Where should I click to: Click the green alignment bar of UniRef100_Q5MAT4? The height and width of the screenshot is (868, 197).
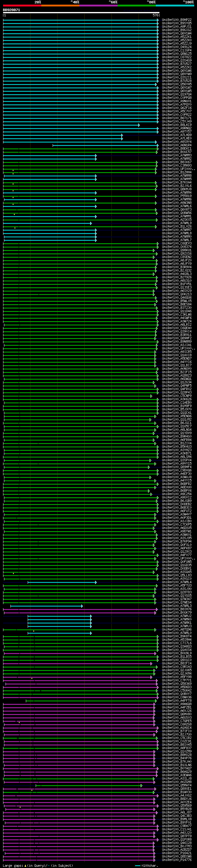coord(89,785)
